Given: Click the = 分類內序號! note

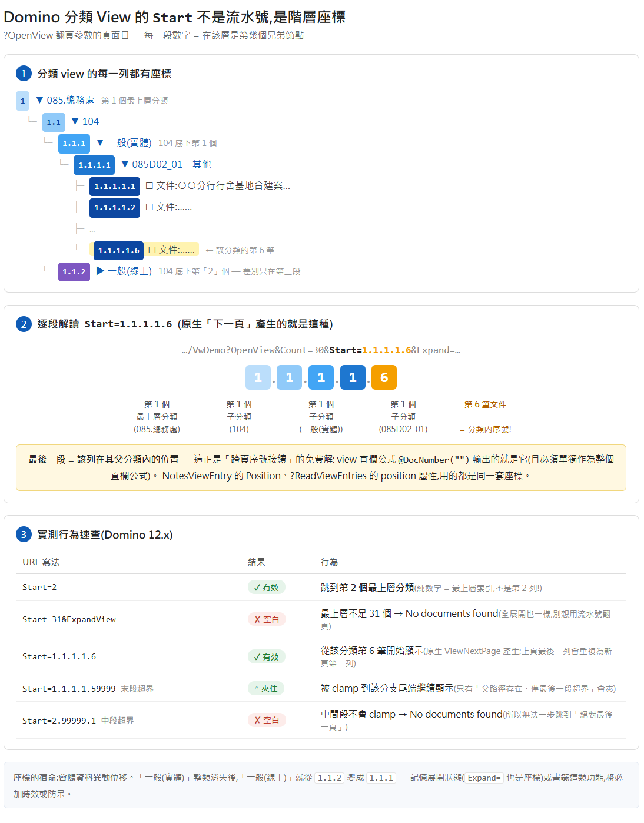Looking at the screenshot, I should point(485,429).
